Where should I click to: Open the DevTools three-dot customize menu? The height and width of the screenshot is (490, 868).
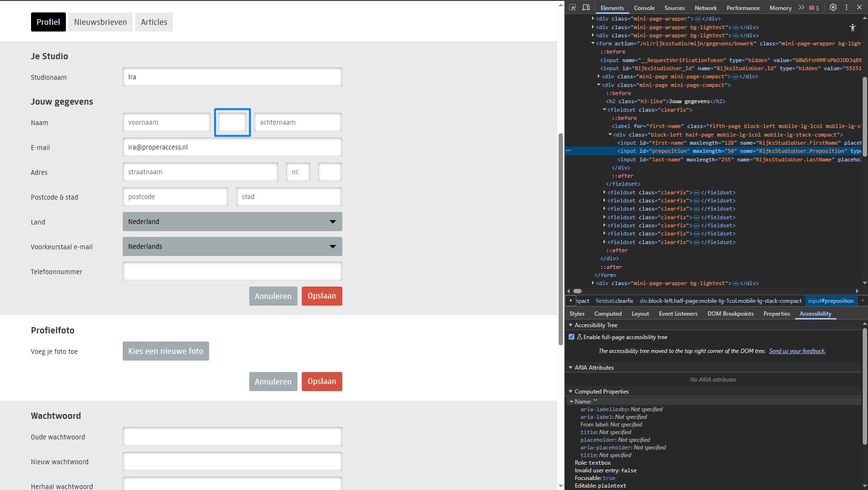click(x=847, y=8)
